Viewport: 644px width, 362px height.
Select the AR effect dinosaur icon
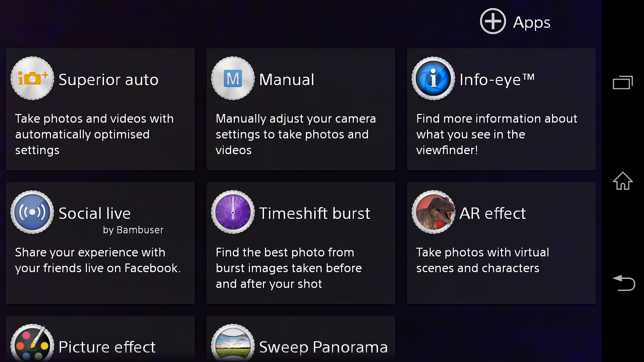[433, 212]
